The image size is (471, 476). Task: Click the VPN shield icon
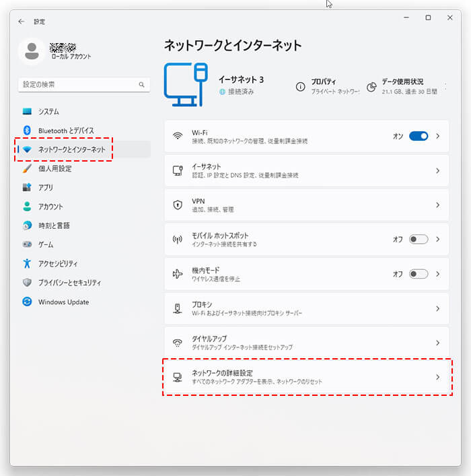click(x=178, y=205)
